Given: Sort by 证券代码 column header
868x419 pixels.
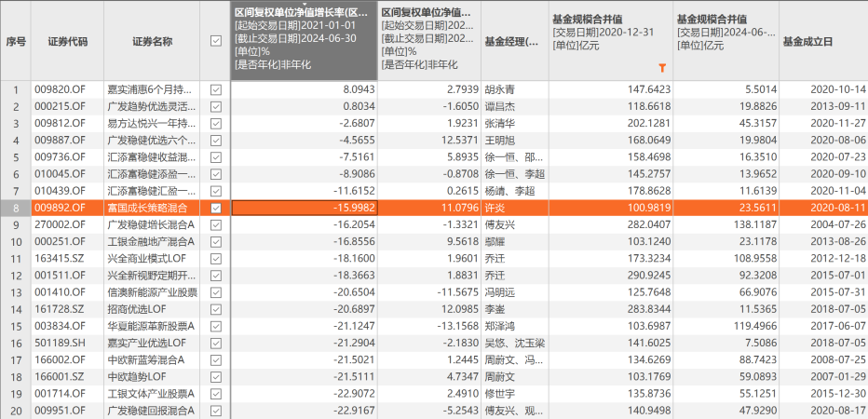Looking at the screenshot, I should pos(68,41).
